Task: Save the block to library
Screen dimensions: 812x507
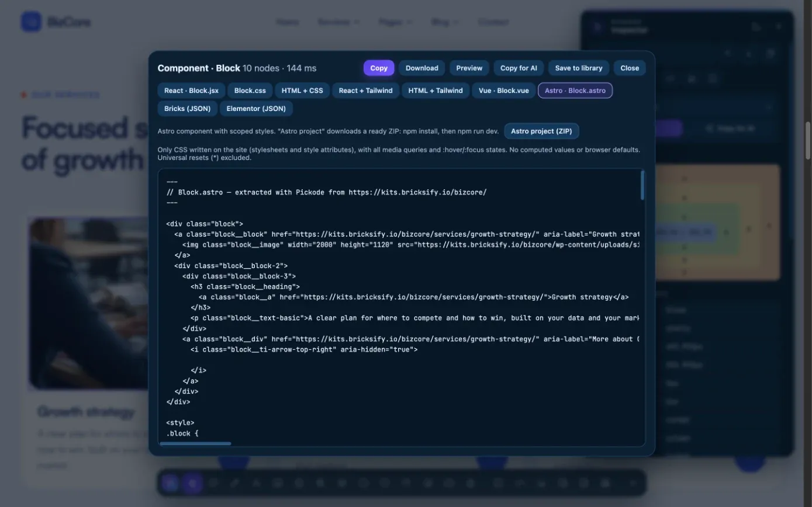Action: tap(578, 68)
